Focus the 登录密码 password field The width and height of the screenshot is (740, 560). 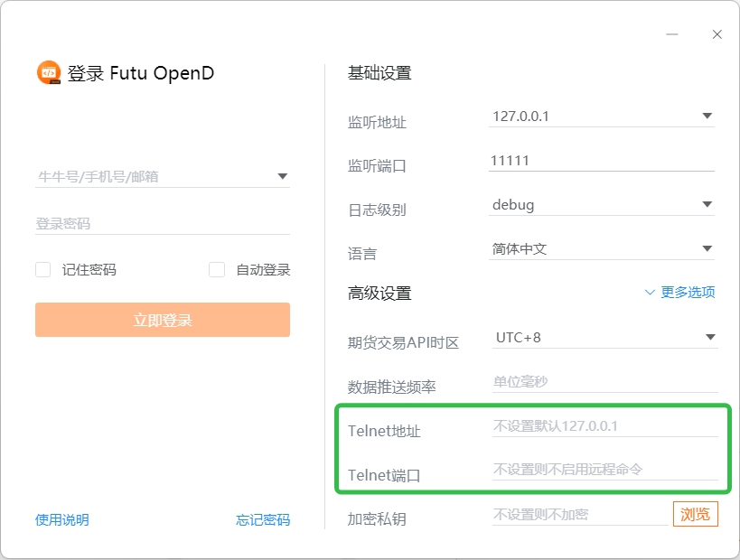(x=163, y=224)
